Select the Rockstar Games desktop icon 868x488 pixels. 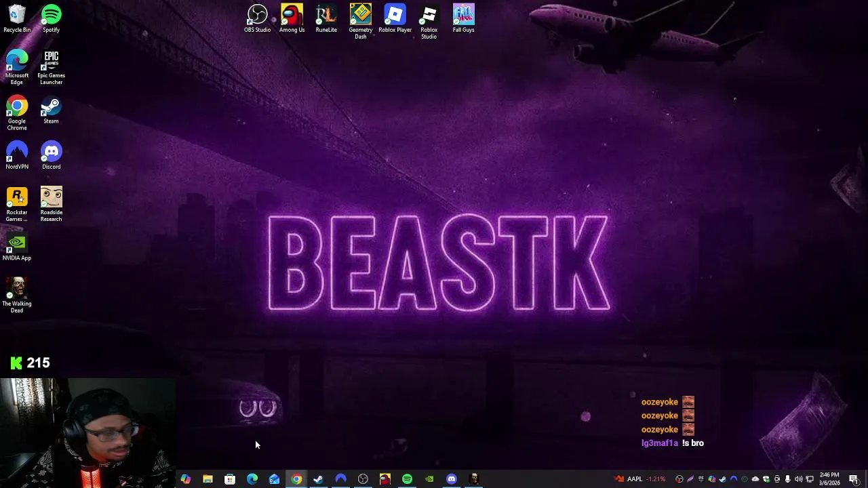pyautogui.click(x=17, y=204)
